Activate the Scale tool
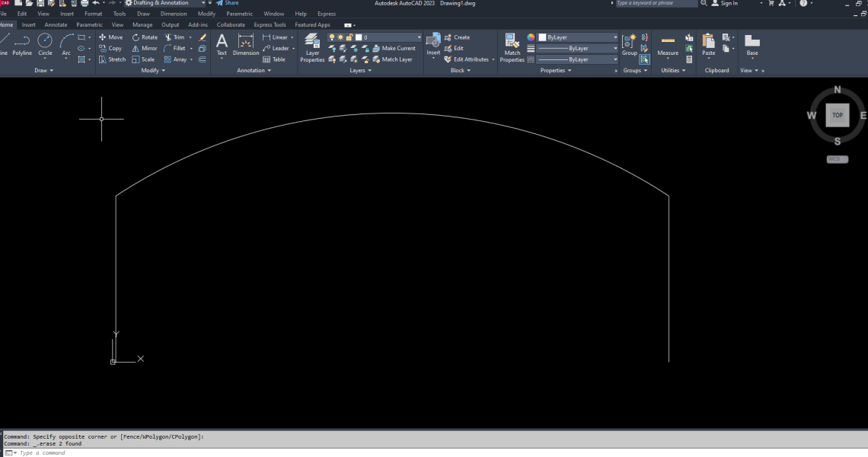This screenshot has width=868, height=457. pos(143,59)
